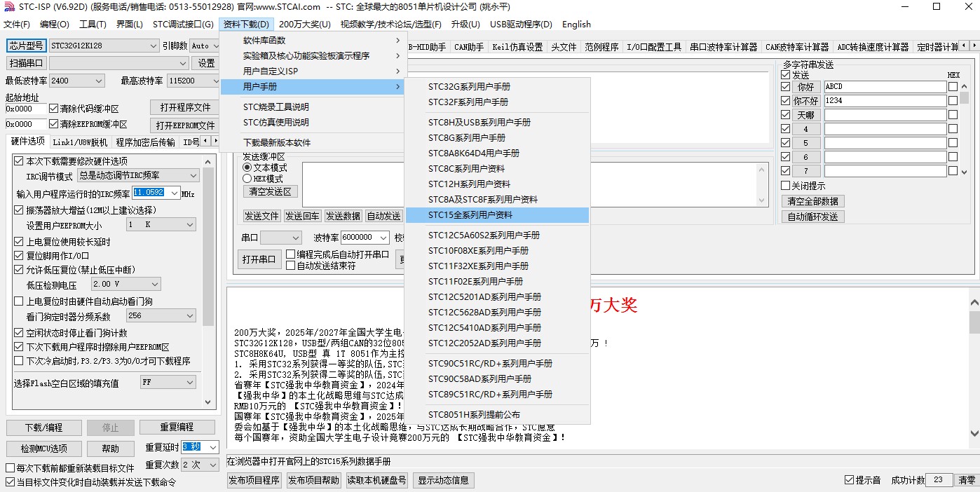Click the 清空全部数据 button
980x492 pixels.
pyautogui.click(x=812, y=201)
